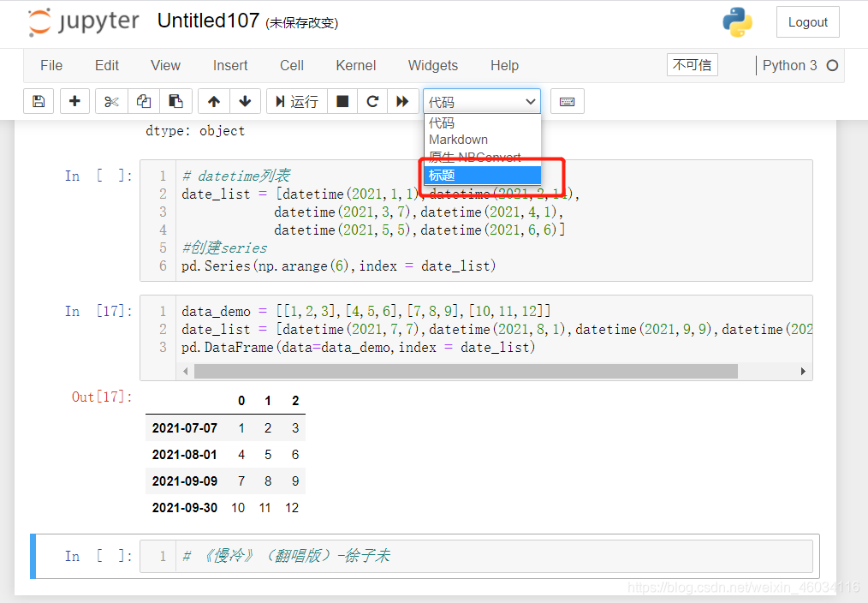
Task: Paste cells below clipboard icon
Action: (175, 101)
